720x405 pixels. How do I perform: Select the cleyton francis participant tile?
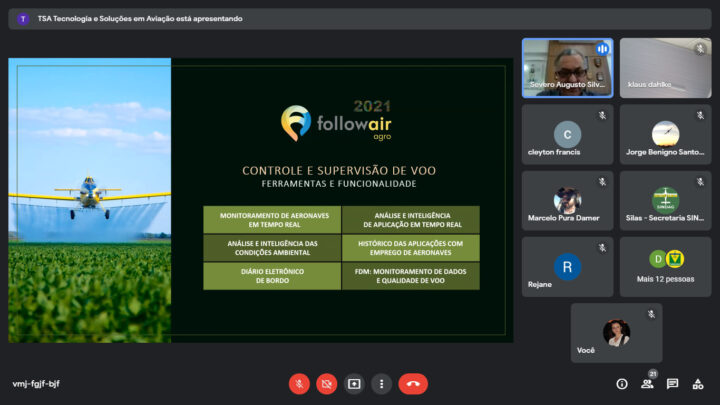(x=567, y=134)
